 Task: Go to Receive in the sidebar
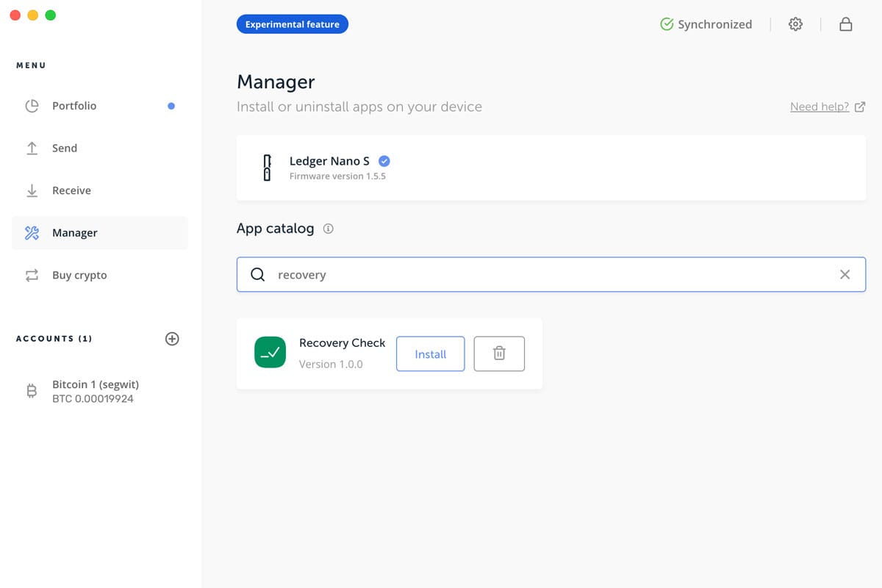click(99, 190)
